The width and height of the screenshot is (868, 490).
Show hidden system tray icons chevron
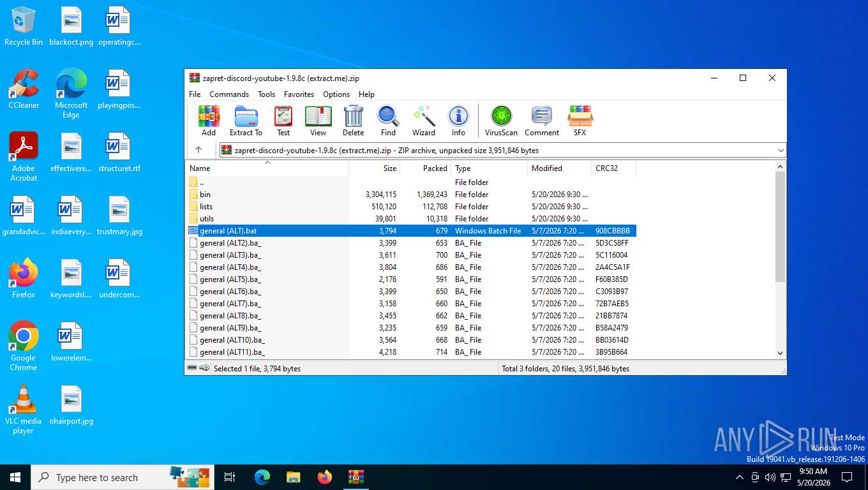(x=740, y=477)
